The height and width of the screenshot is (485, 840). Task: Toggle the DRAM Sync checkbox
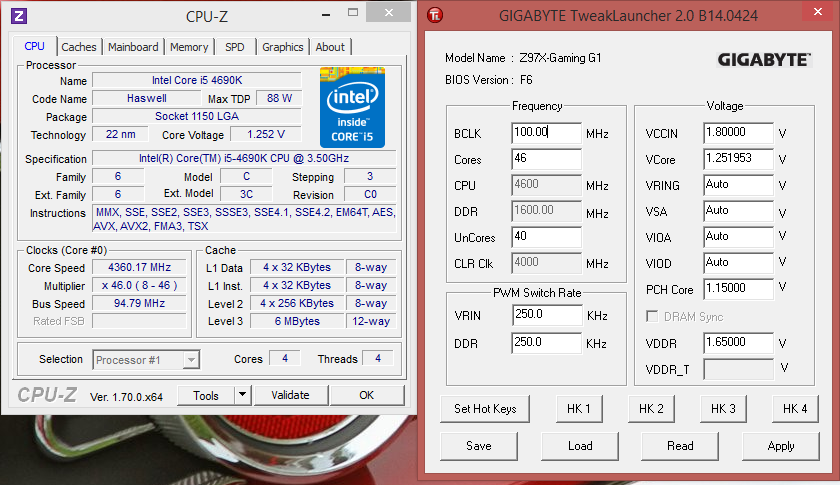[652, 316]
